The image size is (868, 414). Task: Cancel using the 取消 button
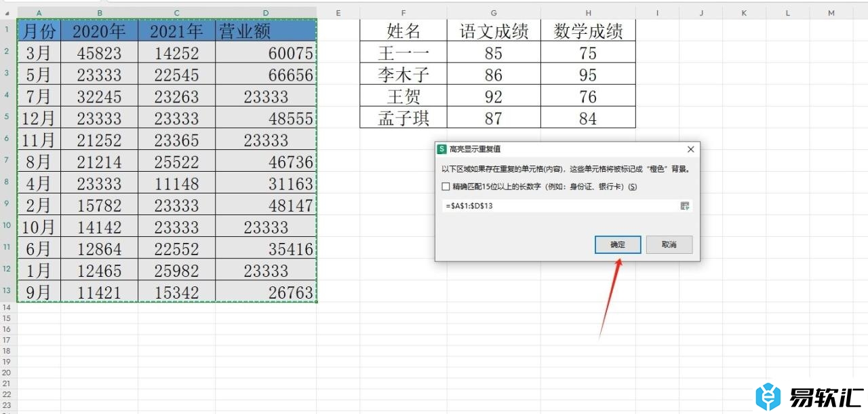669,244
